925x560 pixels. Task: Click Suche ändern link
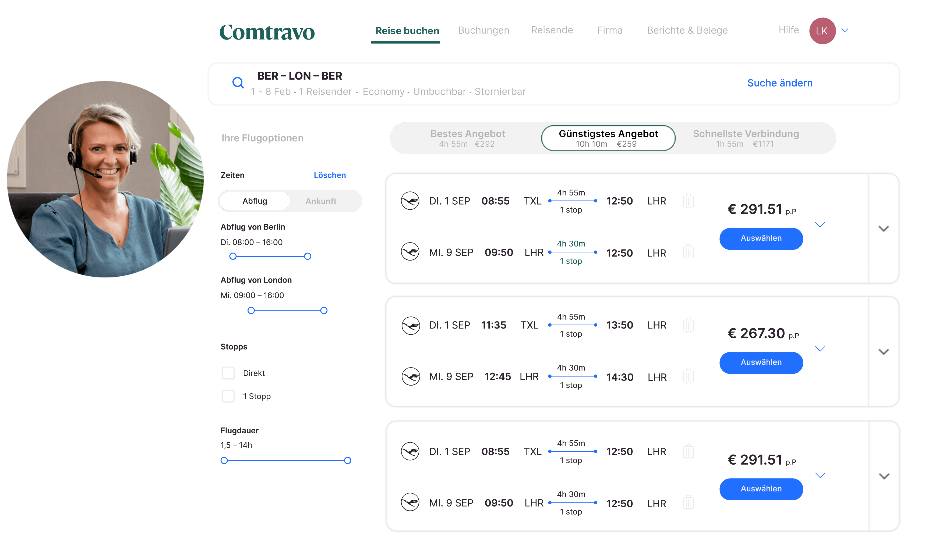[780, 83]
